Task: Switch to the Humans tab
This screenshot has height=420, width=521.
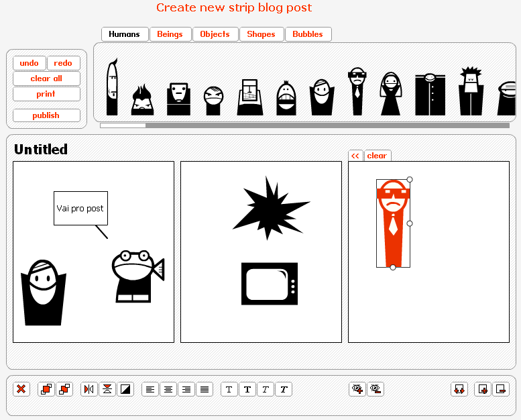Action: 125,34
